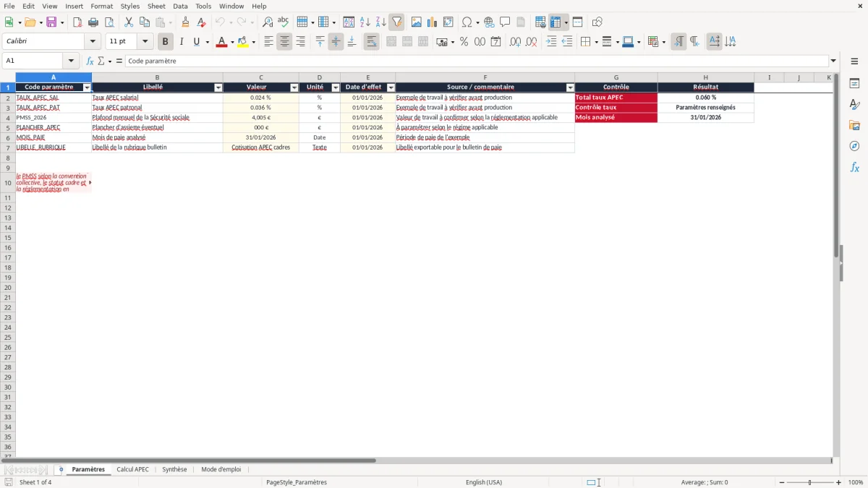Click the Function Wizard fx icon
This screenshot has width=868, height=488.
[90, 61]
